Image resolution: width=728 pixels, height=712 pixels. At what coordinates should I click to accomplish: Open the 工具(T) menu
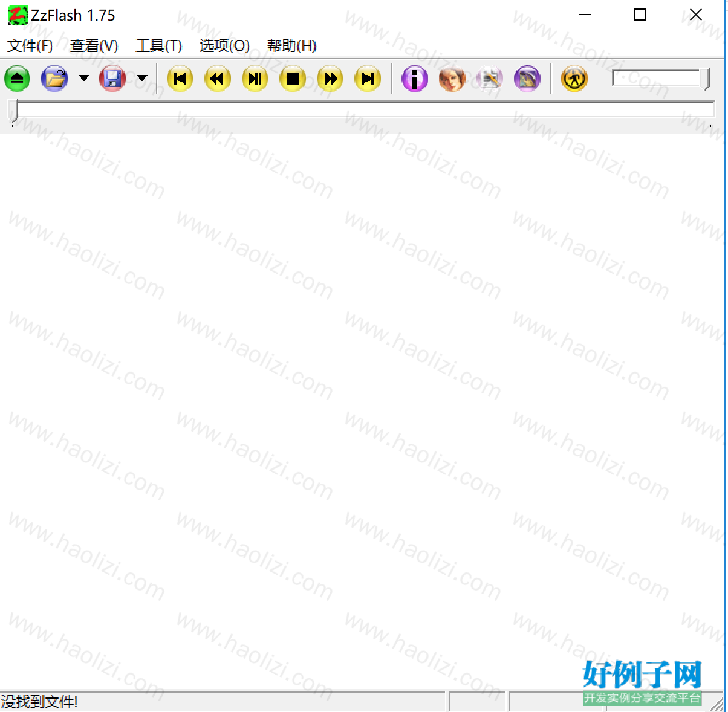(158, 46)
